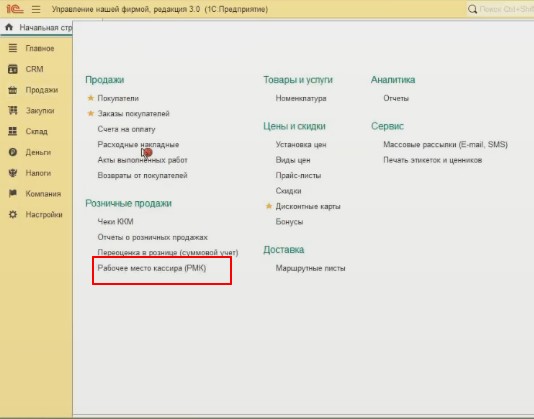The height and width of the screenshot is (419, 534).
Task: Open the Главное section
Action: click(x=40, y=48)
